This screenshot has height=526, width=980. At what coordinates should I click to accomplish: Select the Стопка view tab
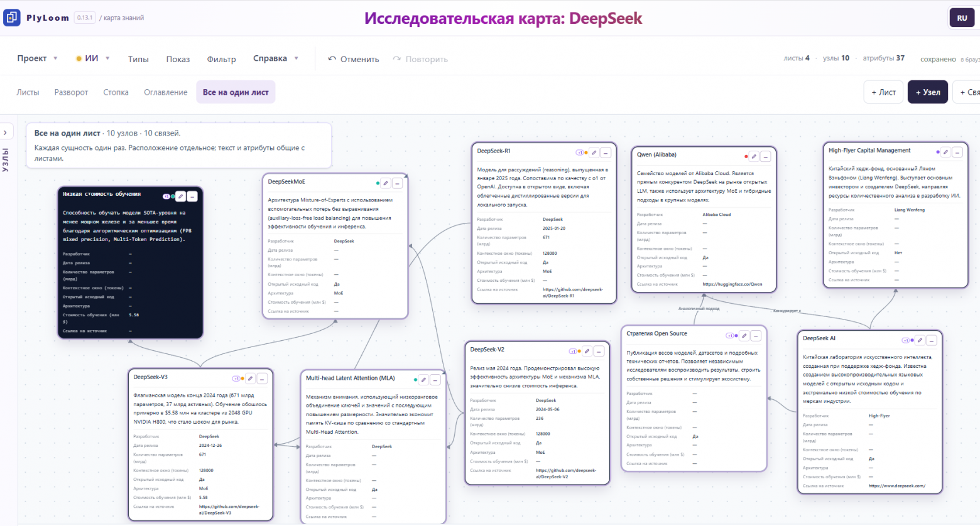(116, 92)
